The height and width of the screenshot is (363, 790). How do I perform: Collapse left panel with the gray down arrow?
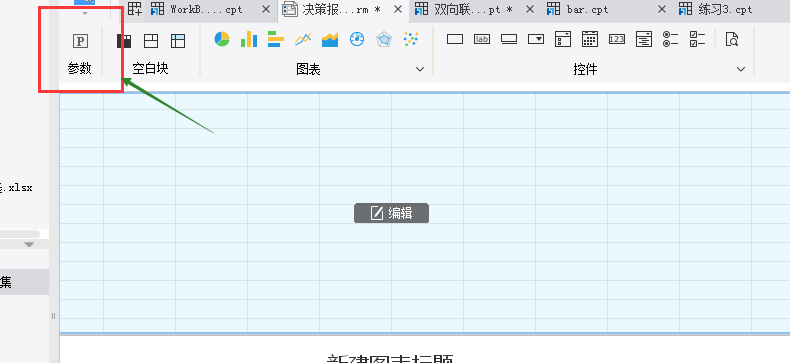point(29,245)
